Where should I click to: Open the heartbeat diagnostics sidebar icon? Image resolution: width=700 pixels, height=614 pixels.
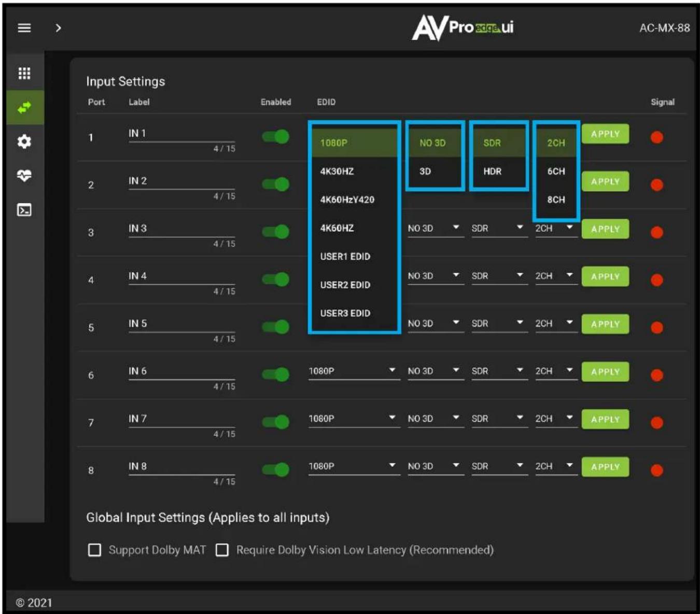point(24,176)
